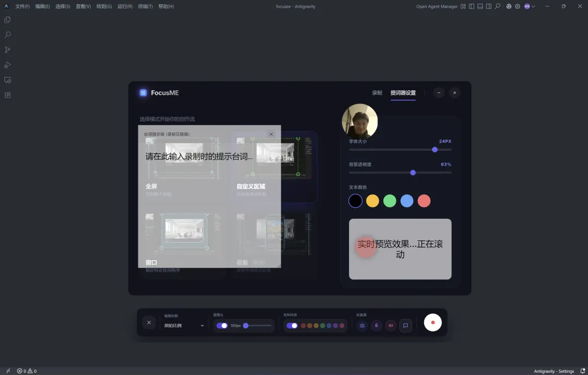This screenshot has width=588, height=375.
Task: Select the 自定义区域 custom region card
Action: click(x=274, y=167)
